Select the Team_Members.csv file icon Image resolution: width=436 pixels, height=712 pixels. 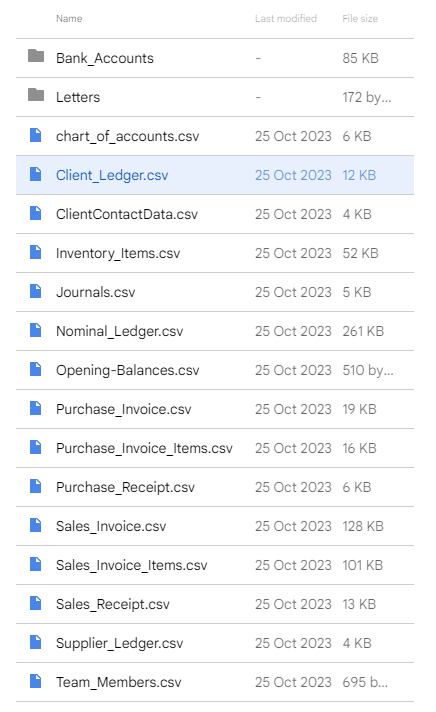(35, 681)
